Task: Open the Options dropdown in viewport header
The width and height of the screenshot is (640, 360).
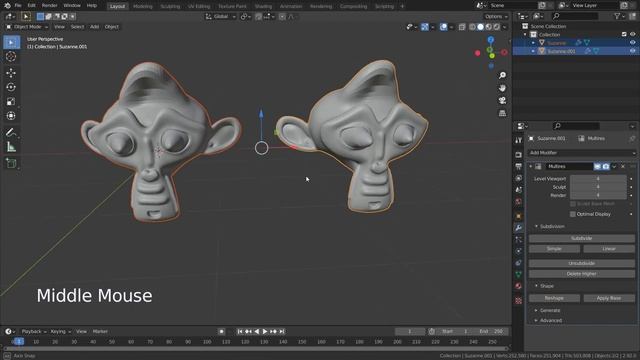Action: [496, 17]
